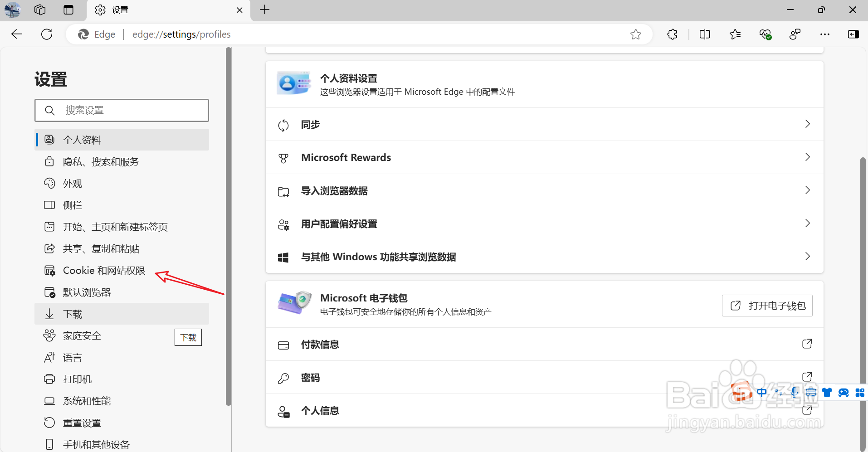
Task: Open 共享、复制和粘贴 settings
Action: (122, 249)
